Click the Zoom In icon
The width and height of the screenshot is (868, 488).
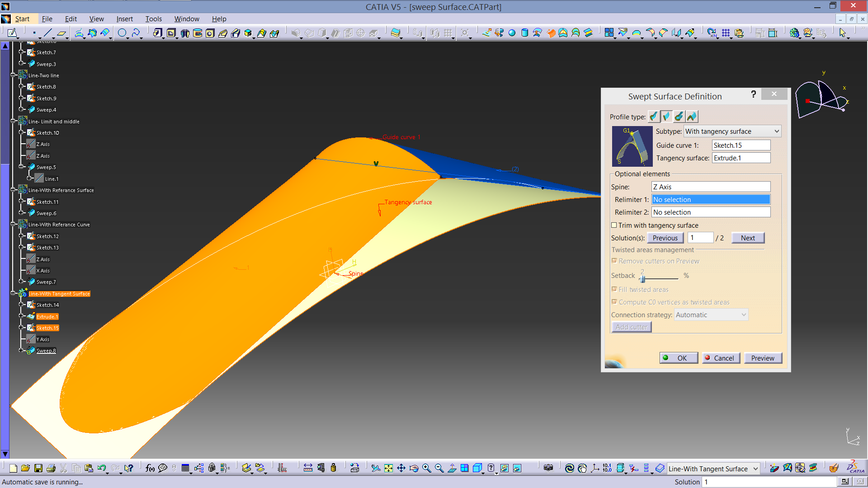tap(426, 468)
